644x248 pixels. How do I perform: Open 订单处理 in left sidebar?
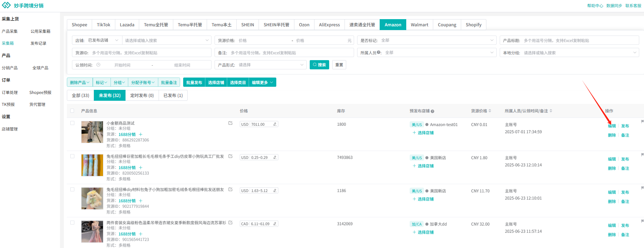coord(10,93)
